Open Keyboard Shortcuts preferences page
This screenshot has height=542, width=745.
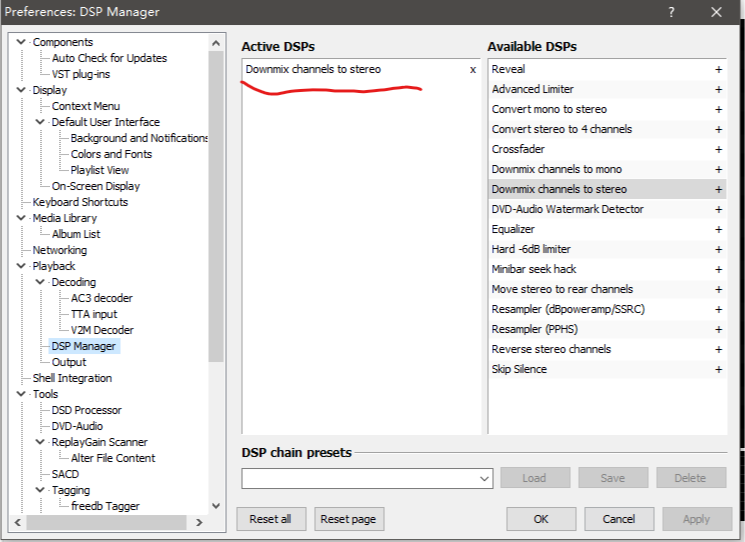pos(80,202)
